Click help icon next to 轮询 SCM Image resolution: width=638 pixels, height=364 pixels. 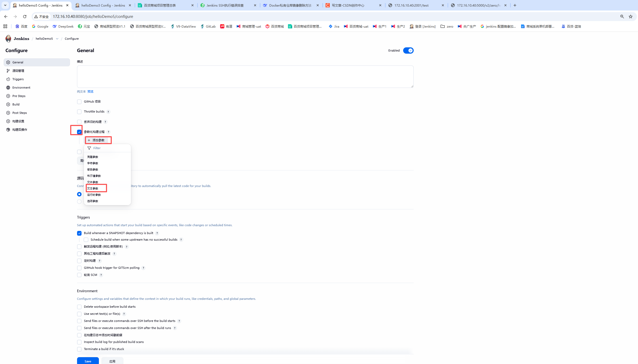(101, 275)
